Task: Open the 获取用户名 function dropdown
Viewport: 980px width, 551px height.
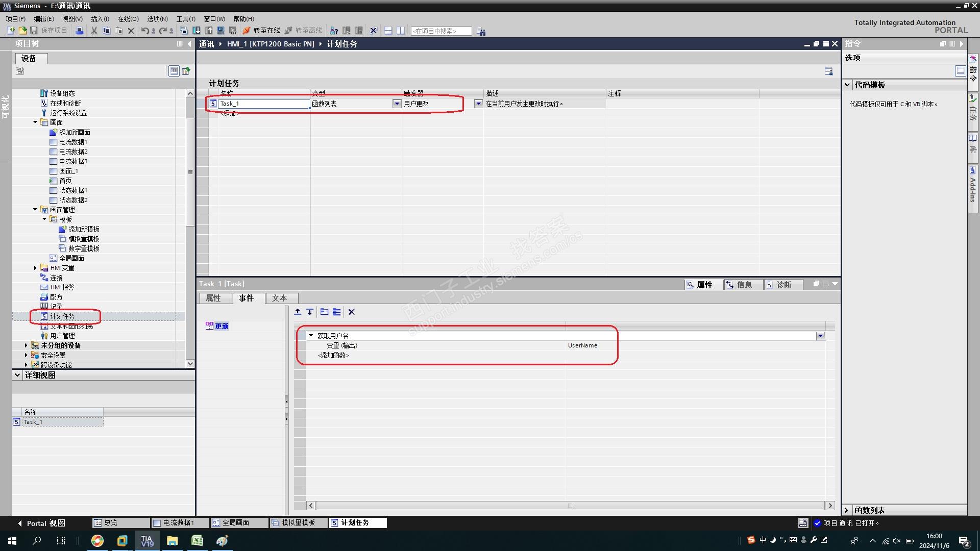Action: (x=820, y=336)
